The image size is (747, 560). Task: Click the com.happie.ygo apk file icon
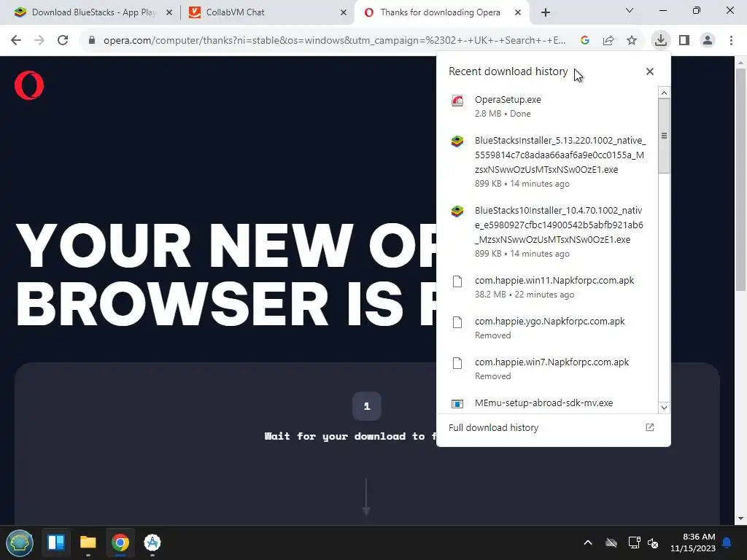457,322
